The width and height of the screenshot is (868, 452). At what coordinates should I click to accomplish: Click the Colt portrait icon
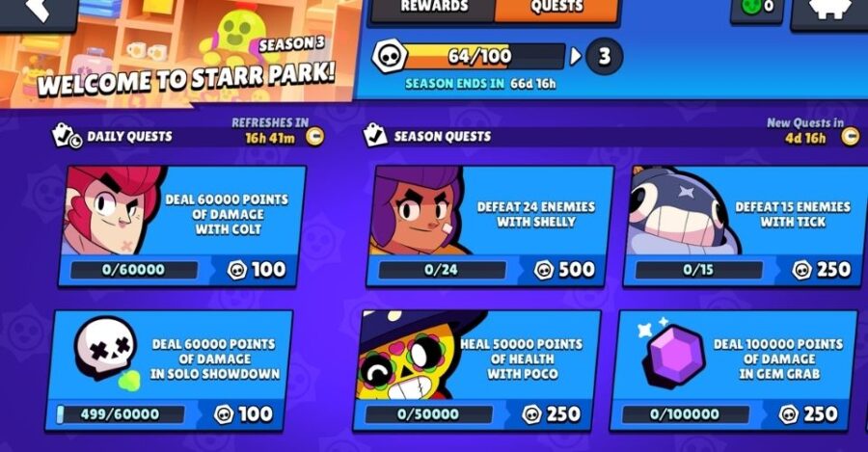[111, 210]
